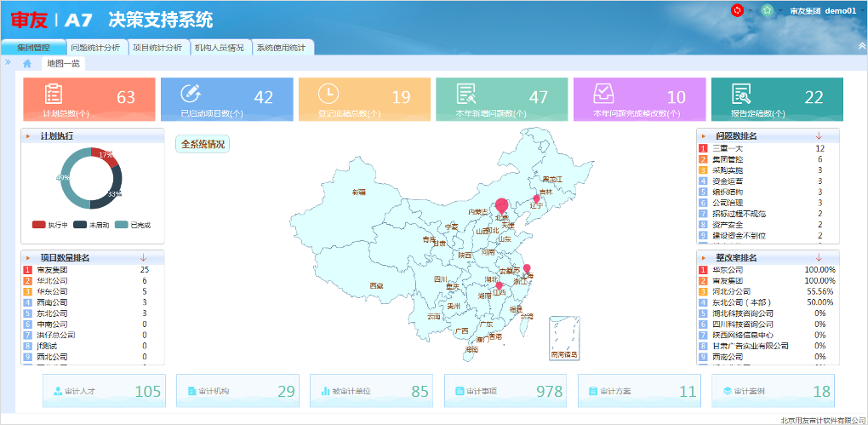The image size is (868, 425).
Task: Click the large red map pin on 北京
Action: 502,206
